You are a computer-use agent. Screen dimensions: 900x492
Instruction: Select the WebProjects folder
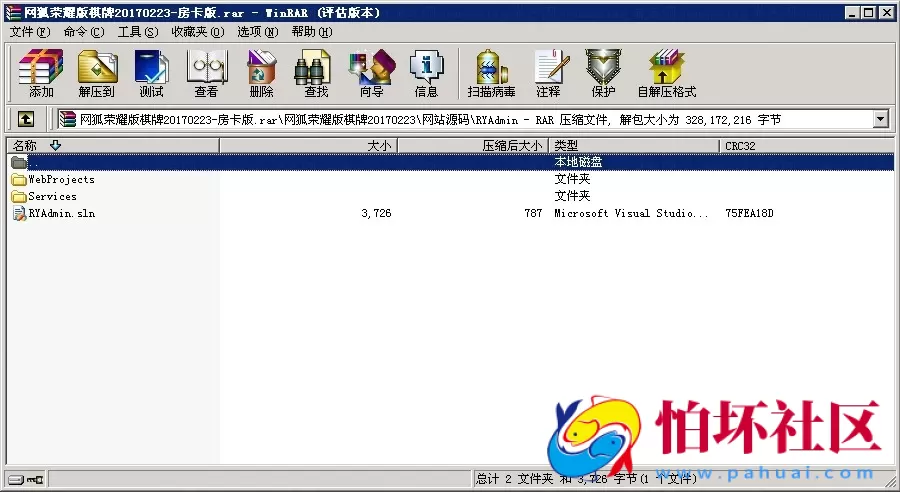pyautogui.click(x=61, y=180)
